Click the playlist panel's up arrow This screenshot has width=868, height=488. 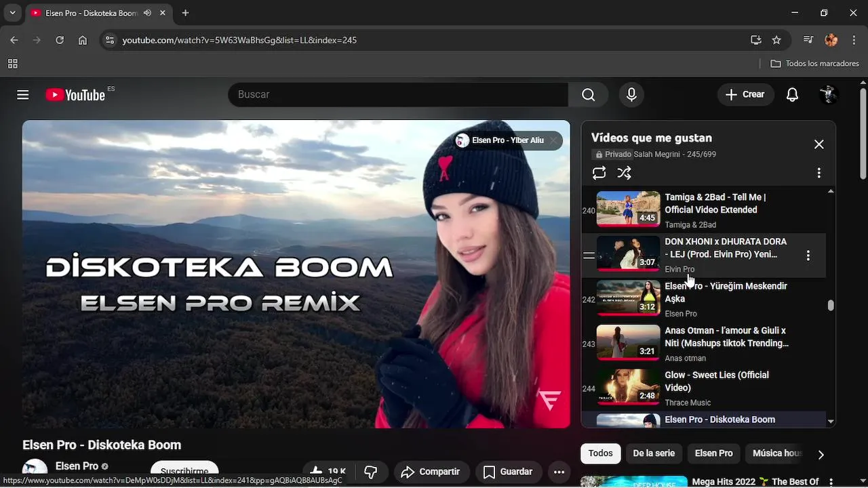(x=831, y=192)
